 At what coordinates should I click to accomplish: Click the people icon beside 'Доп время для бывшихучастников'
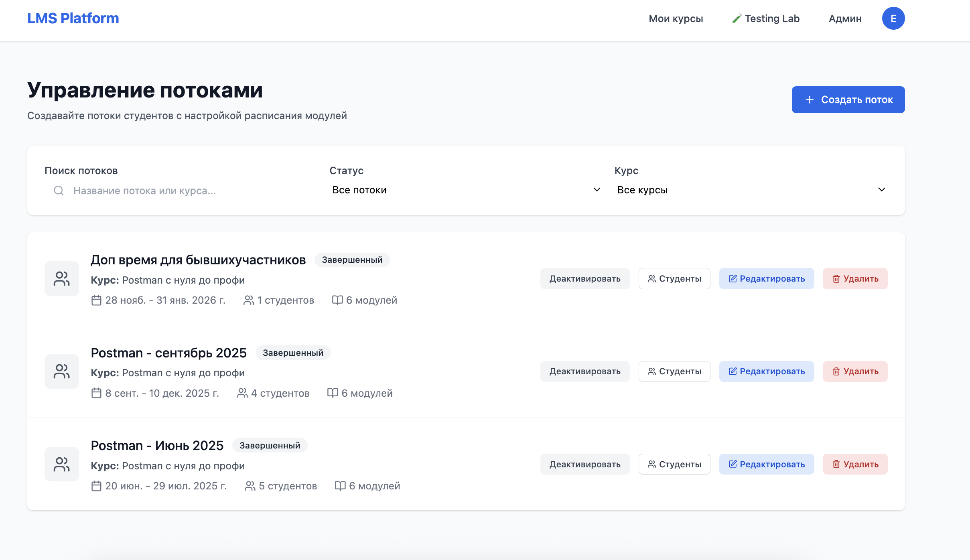[x=61, y=278]
